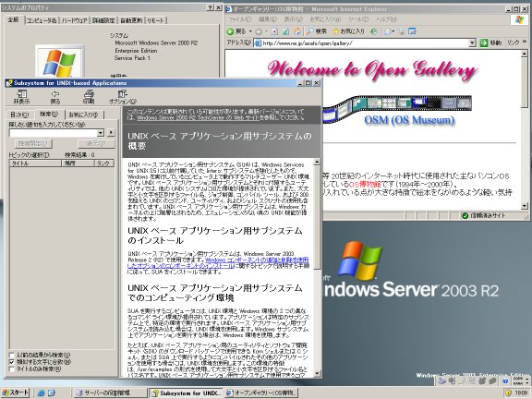This screenshot has height=399, width=532.
Task: Open the File (ファイル) menu in Internet Explorer
Action: [x=239, y=19]
